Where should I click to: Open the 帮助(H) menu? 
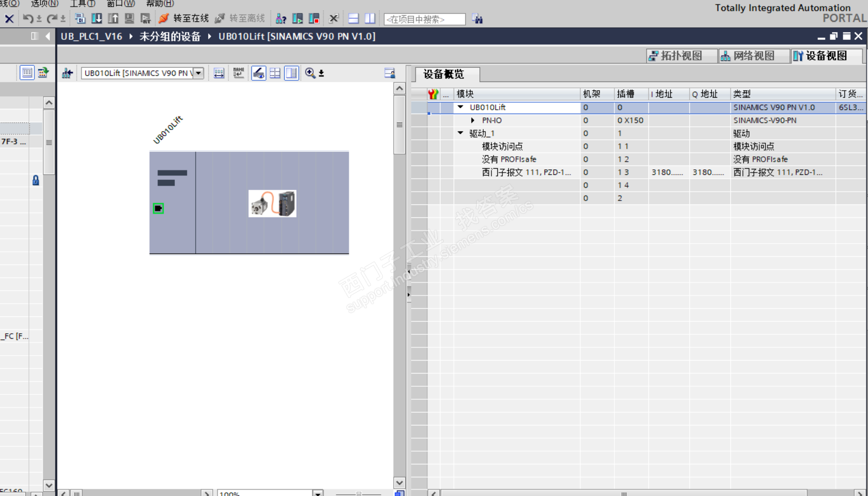click(160, 3)
